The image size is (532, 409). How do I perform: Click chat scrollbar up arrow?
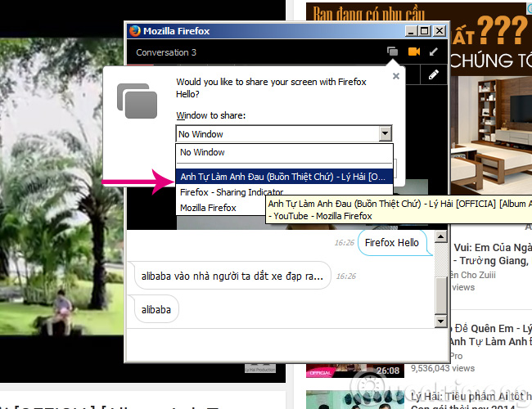[x=440, y=236]
